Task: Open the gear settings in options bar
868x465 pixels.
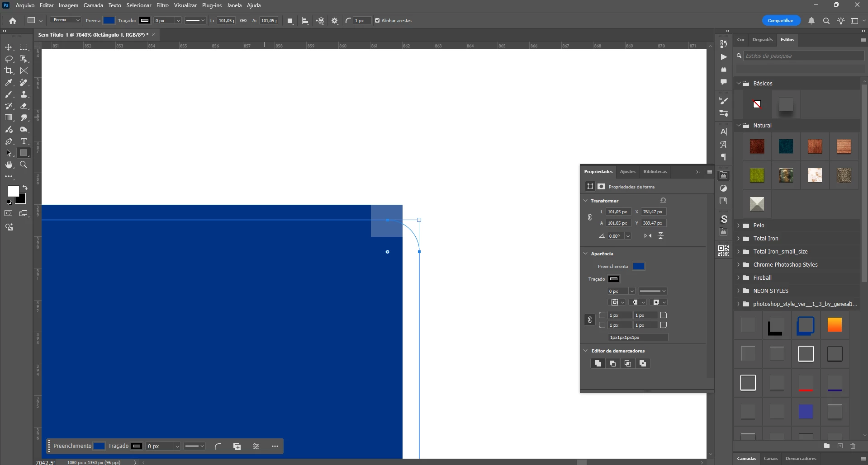Action: coord(335,21)
